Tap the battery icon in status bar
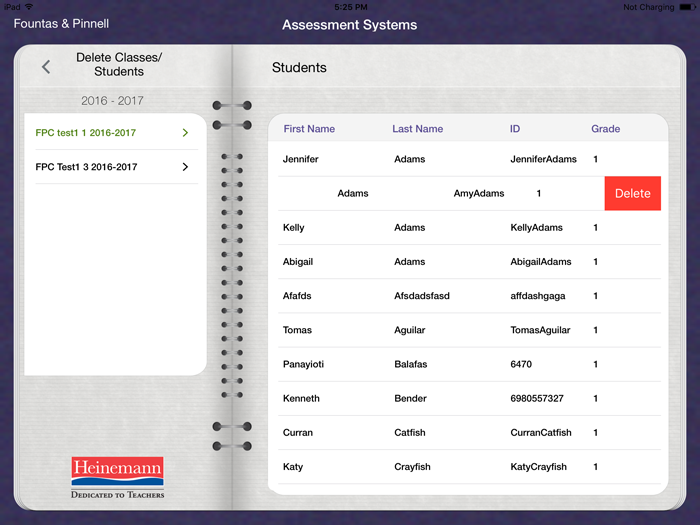Viewport: 700px width, 525px height. point(686,7)
